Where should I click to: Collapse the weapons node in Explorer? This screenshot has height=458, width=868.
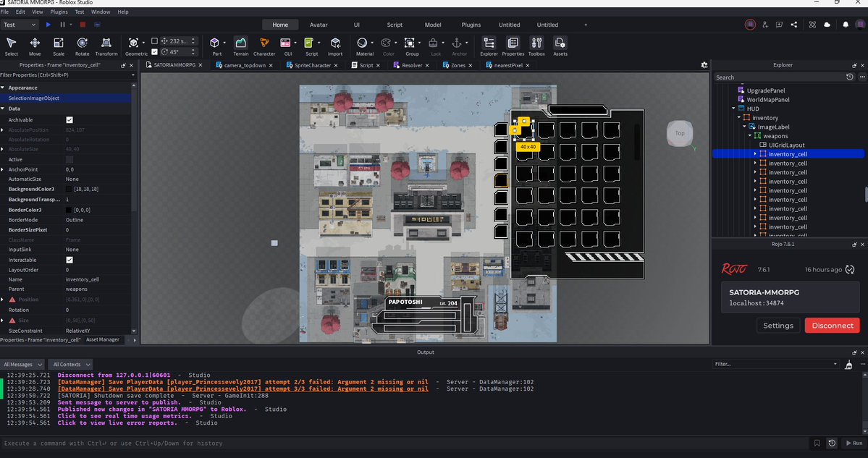pos(750,135)
